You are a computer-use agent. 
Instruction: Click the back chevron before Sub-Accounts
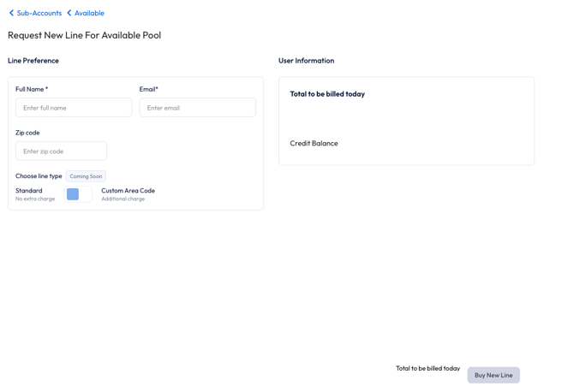(12, 13)
